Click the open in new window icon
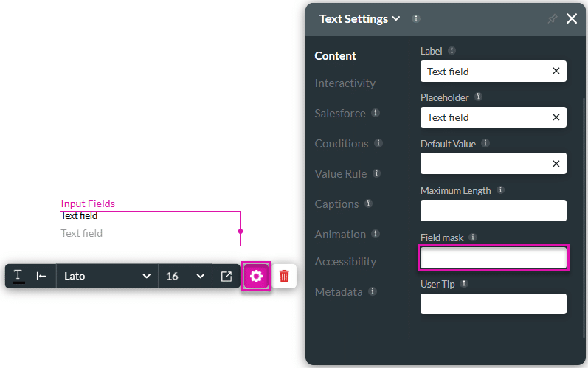 click(x=226, y=276)
